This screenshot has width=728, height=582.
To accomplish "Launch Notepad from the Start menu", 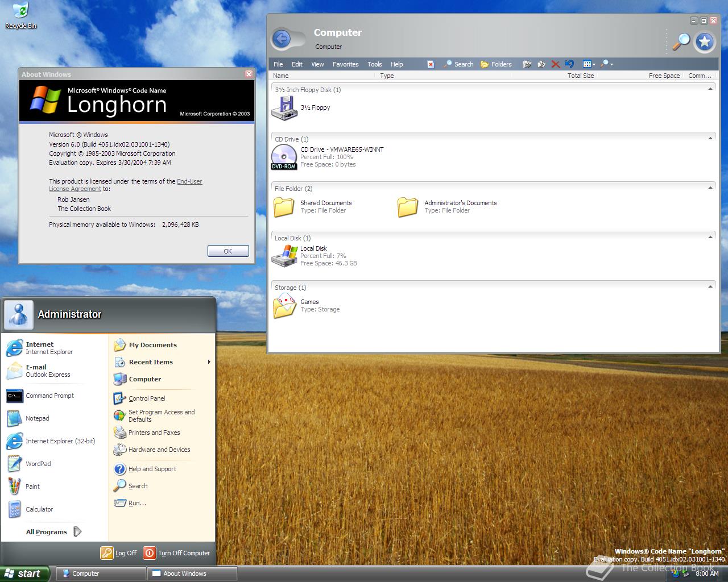I will coord(55,418).
